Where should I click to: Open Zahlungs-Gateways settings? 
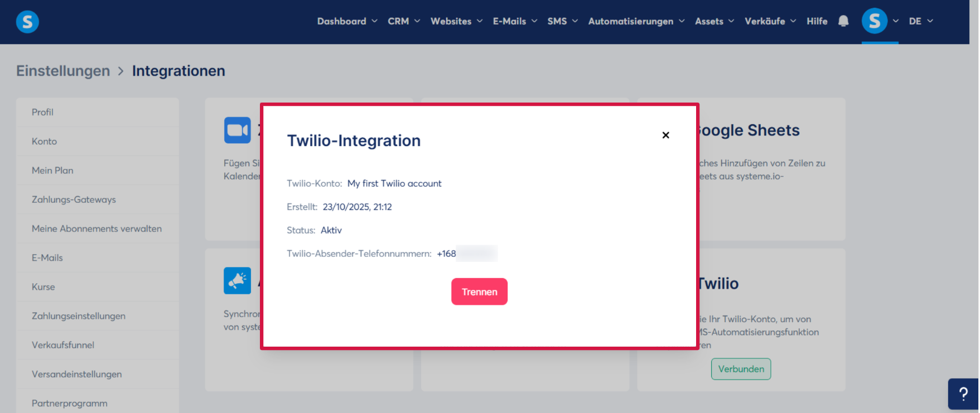98,200
